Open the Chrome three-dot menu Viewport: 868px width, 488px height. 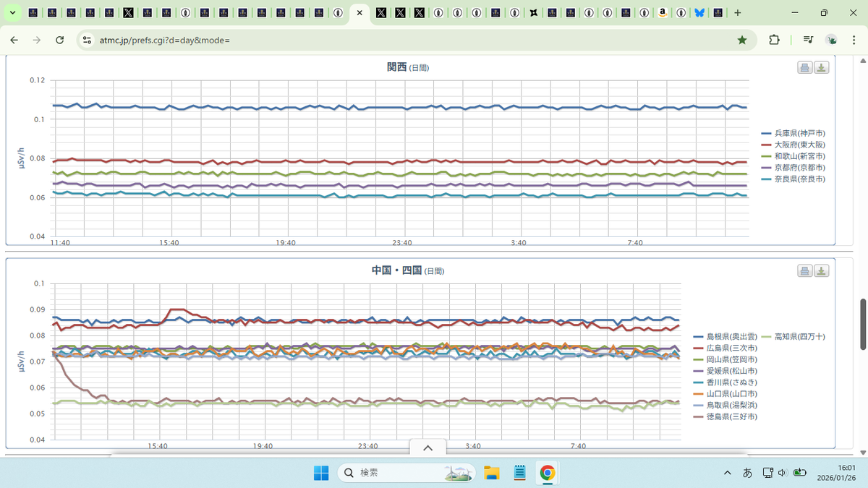(x=854, y=40)
